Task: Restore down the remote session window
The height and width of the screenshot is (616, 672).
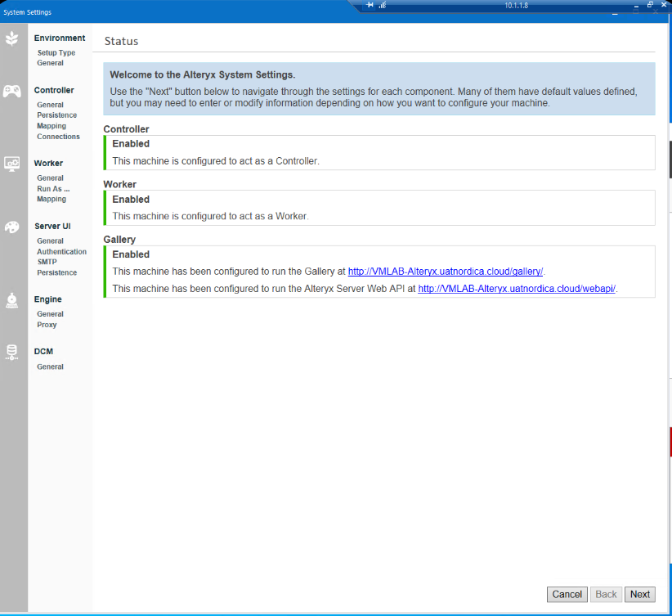Action: pyautogui.click(x=650, y=5)
